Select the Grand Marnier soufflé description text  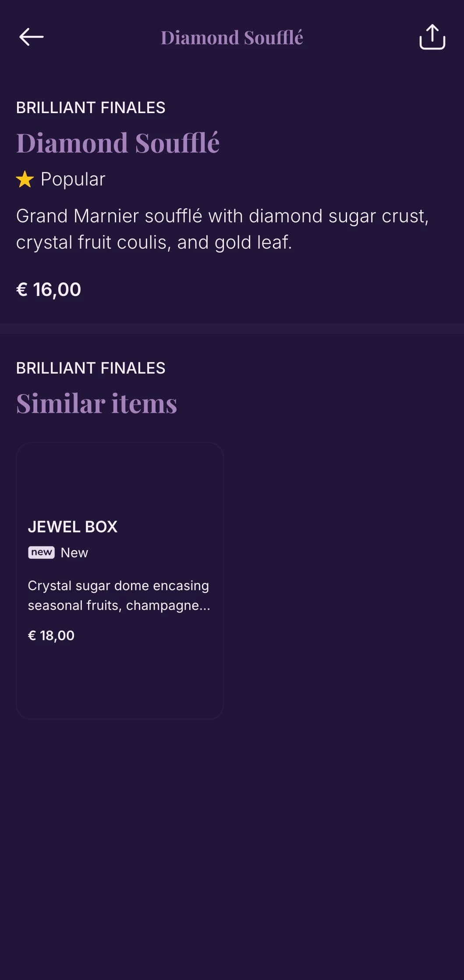(x=222, y=229)
